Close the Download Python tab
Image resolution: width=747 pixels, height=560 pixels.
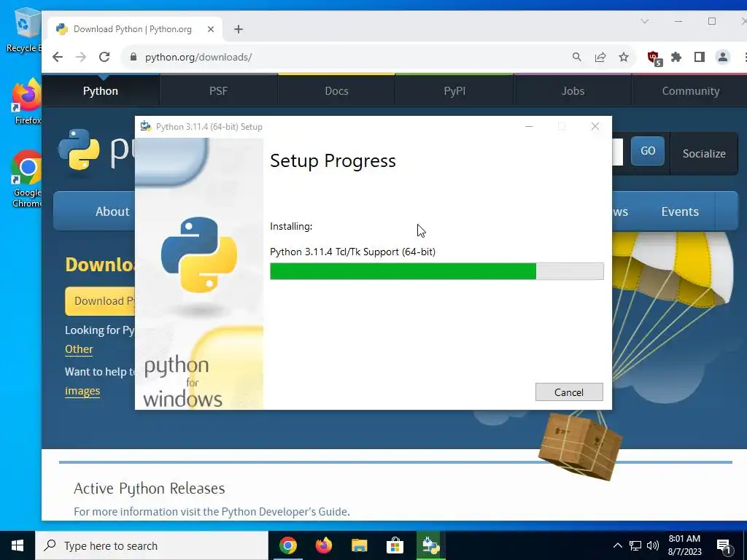pos(211,29)
